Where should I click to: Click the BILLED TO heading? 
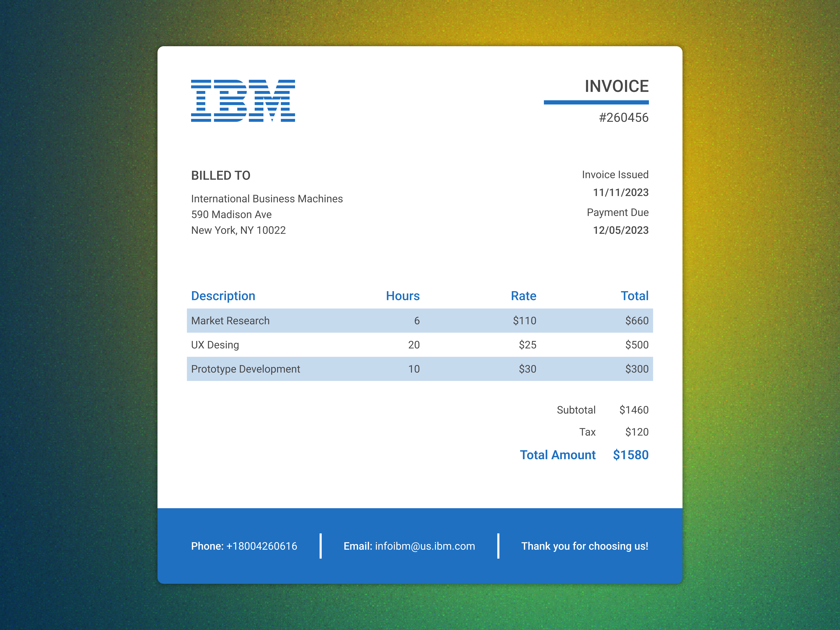(x=221, y=175)
